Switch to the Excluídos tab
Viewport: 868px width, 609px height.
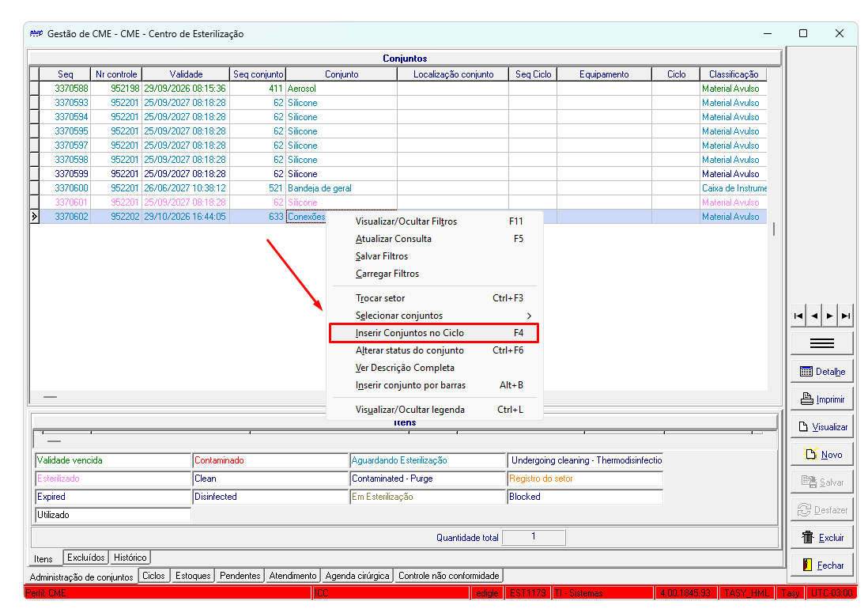pos(86,558)
